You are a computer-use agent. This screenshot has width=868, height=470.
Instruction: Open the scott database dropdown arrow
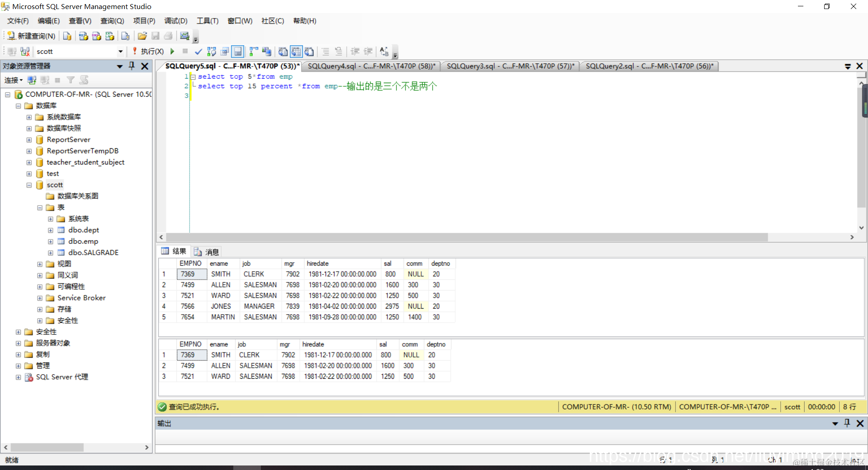(120, 52)
